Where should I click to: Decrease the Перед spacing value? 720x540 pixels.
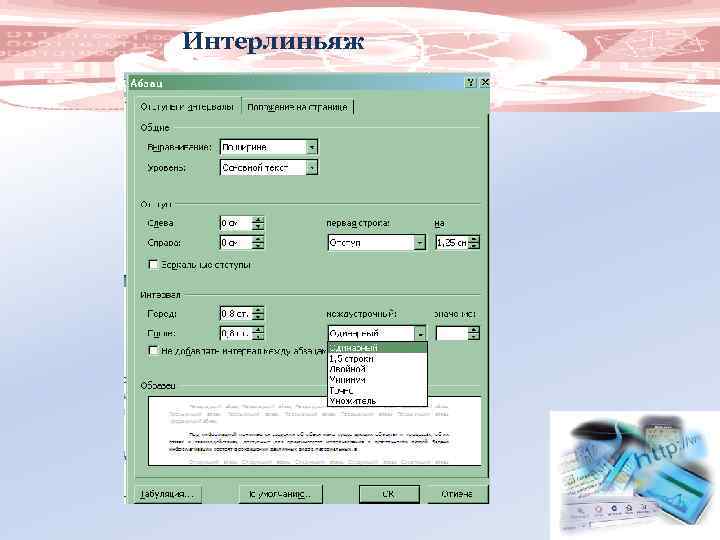(258, 317)
